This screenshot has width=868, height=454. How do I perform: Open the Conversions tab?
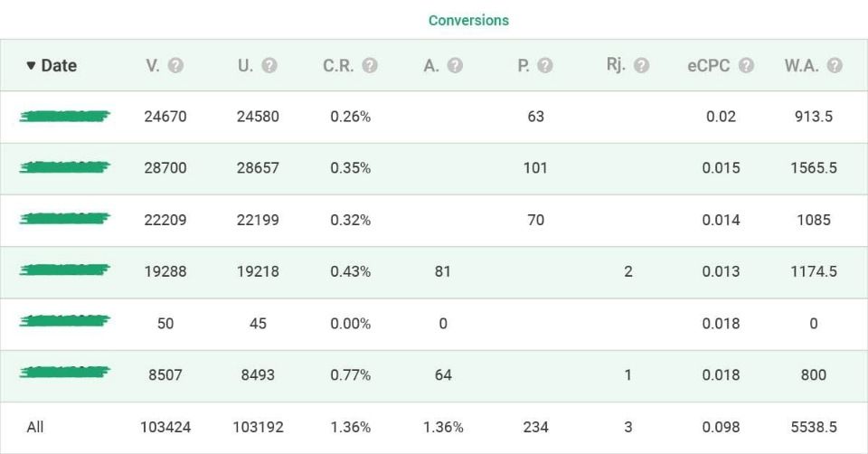click(x=468, y=21)
